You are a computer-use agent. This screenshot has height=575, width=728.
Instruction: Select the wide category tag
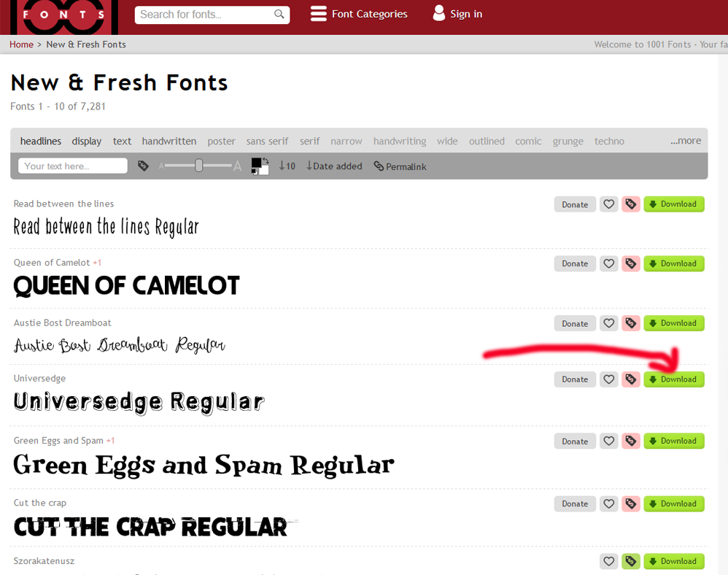[x=447, y=141]
